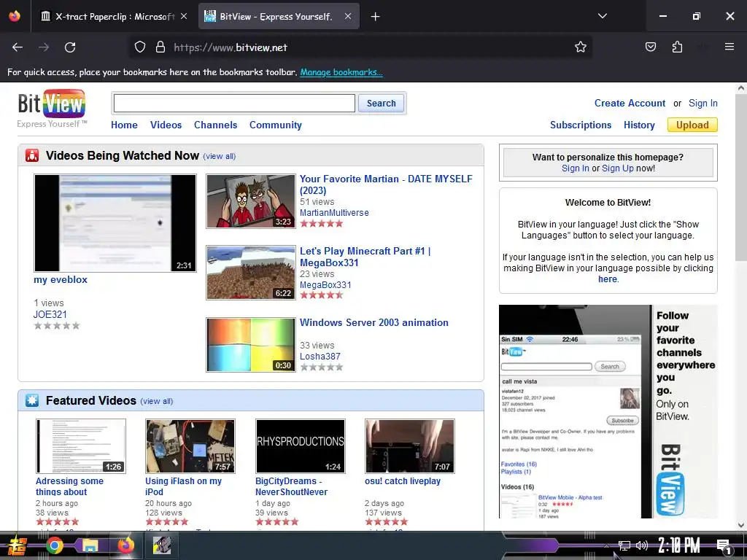
Task: Open the Your Favorite Martian video thumbnail
Action: 251,201
